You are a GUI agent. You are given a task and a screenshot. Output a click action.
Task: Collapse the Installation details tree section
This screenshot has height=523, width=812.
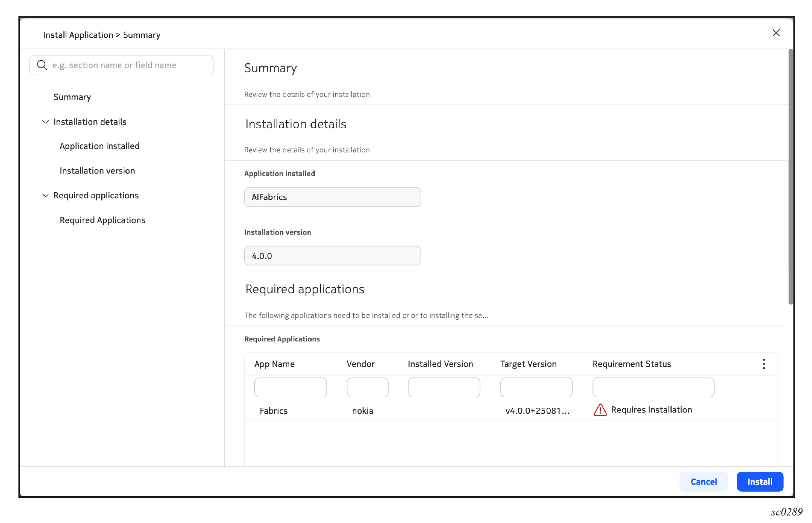45,122
